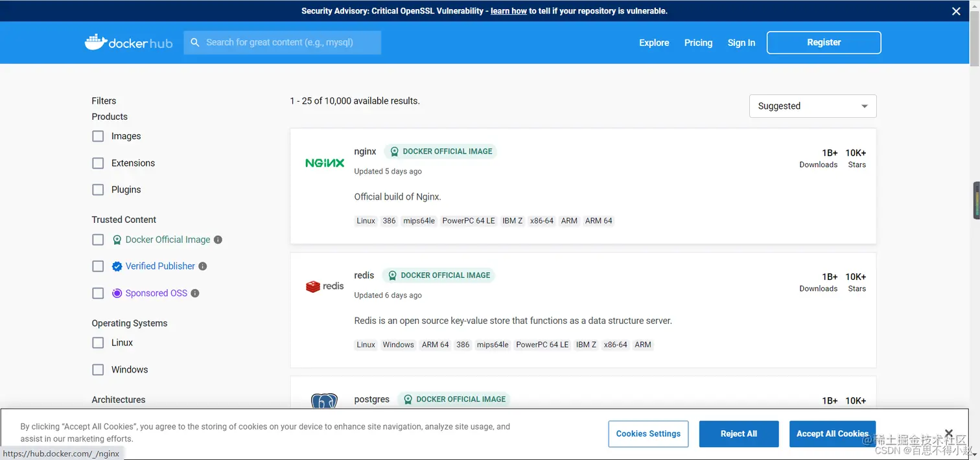Click the 'Trusted Content' heading
Viewport: 980px width, 460px height.
(x=124, y=220)
